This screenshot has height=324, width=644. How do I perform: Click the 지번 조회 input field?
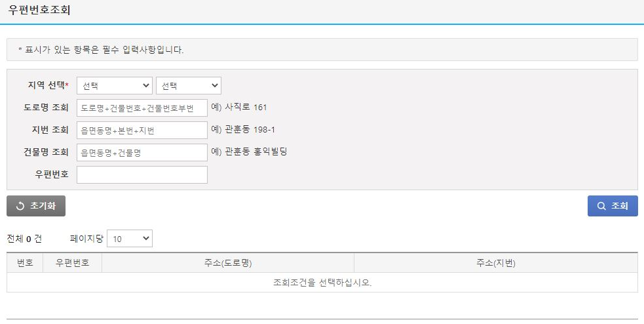[x=142, y=130]
